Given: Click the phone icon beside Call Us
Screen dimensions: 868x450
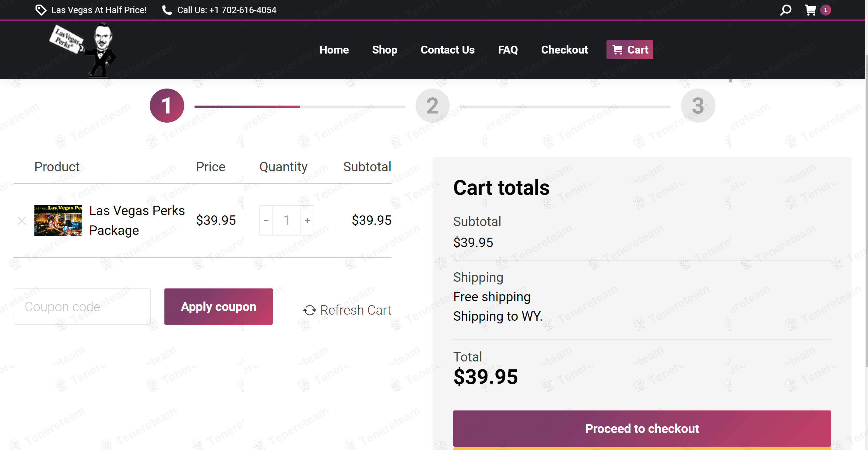Looking at the screenshot, I should pos(167,10).
